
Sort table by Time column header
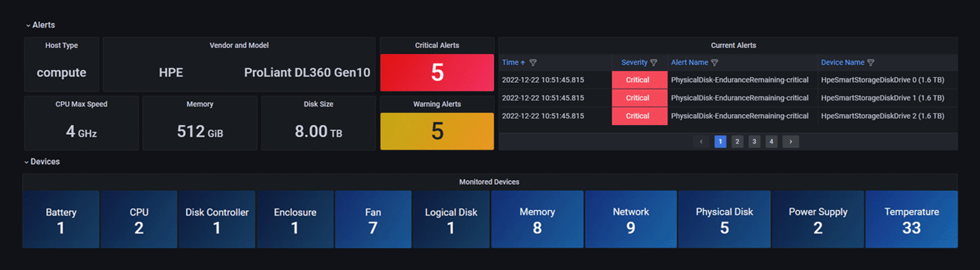[x=510, y=63]
